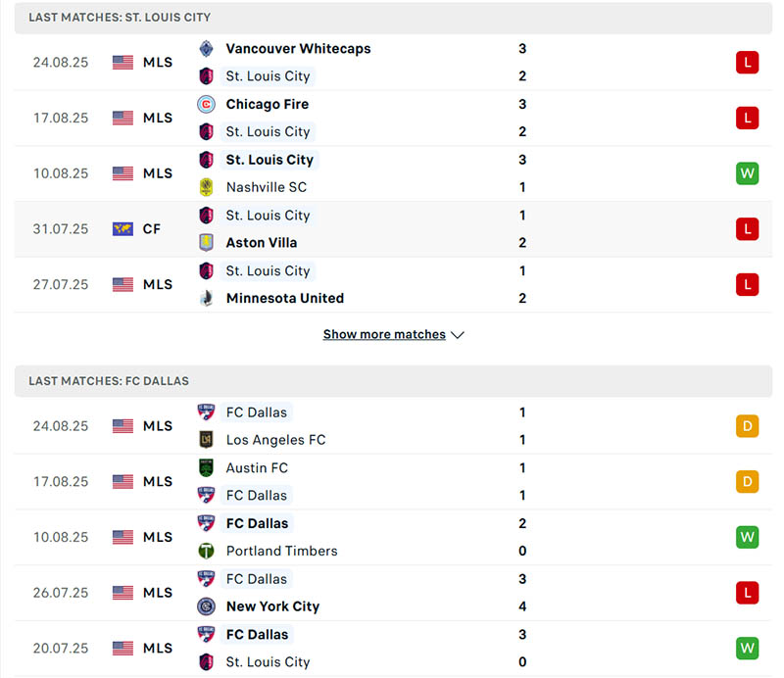Click the Nashville SC club badge

[207, 187]
